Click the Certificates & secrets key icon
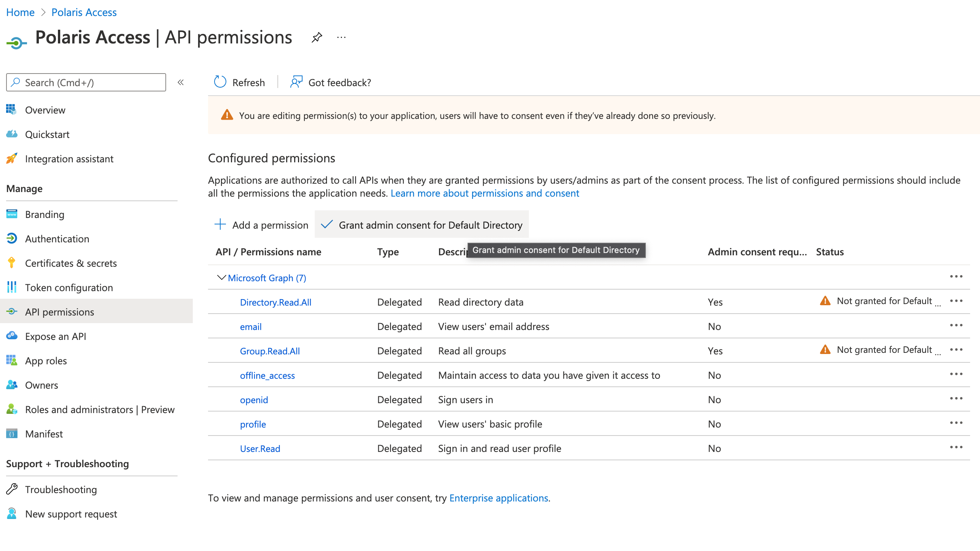Image resolution: width=980 pixels, height=551 pixels. [11, 263]
